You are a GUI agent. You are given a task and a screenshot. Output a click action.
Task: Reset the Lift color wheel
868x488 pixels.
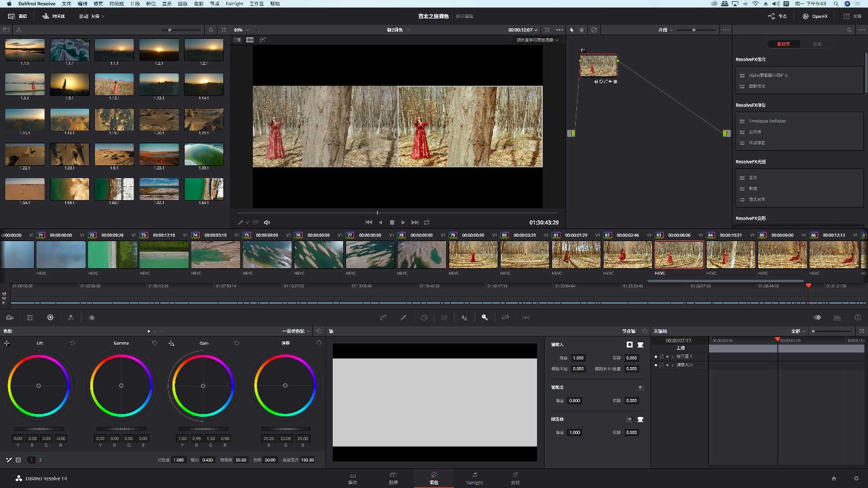pyautogui.click(x=72, y=343)
